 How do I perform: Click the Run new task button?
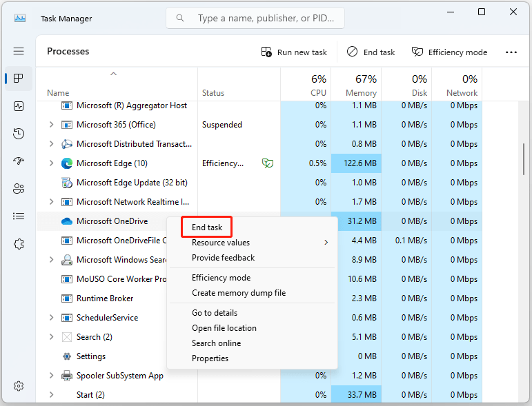(294, 52)
